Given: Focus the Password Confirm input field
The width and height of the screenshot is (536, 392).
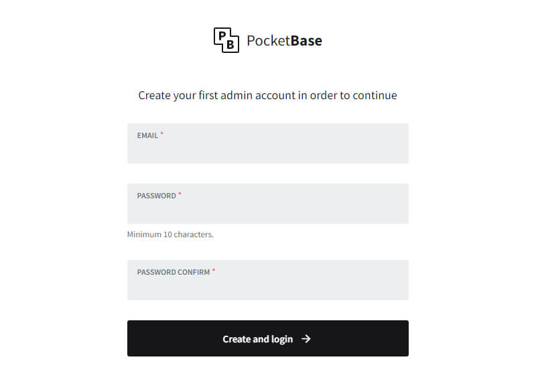Looking at the screenshot, I should [267, 280].
